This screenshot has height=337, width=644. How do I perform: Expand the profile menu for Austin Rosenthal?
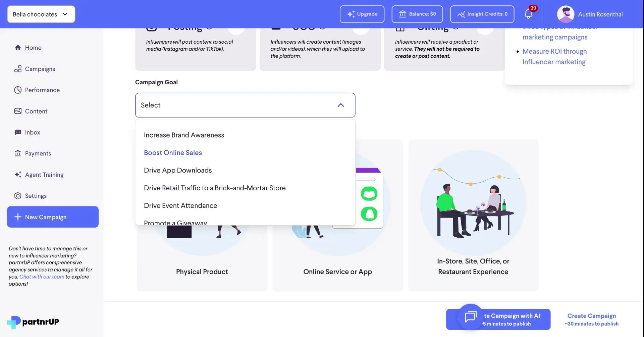(590, 14)
